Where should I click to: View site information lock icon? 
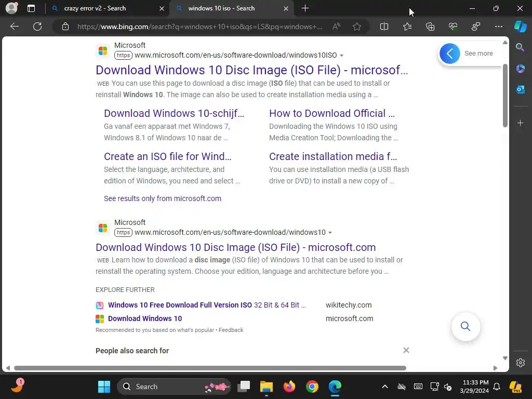[x=65, y=26]
